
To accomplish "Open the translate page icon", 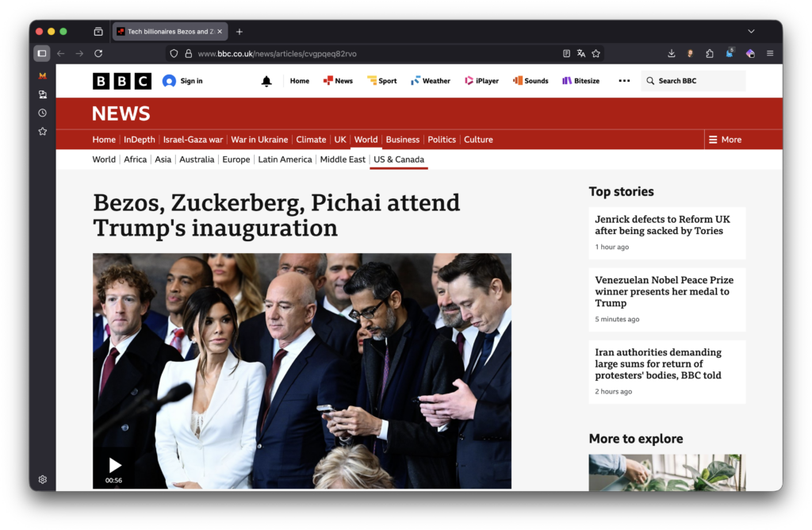I will [581, 53].
